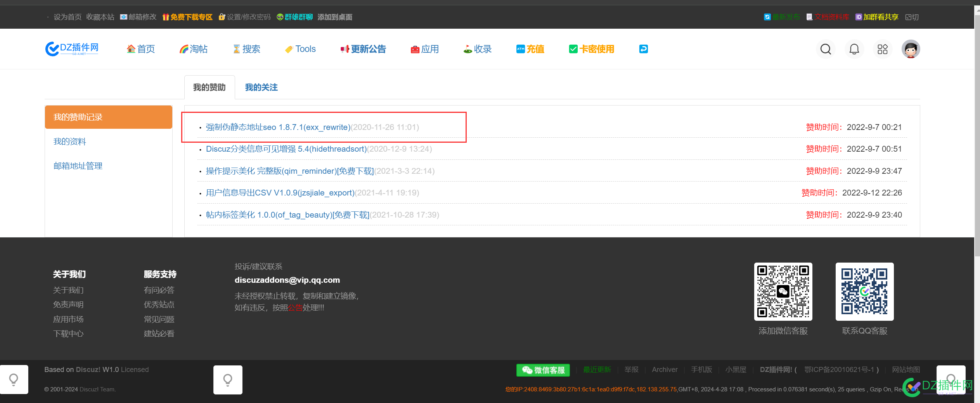Open 操作提示美化 完整版 plugin link
The height and width of the screenshot is (403, 980).
point(290,171)
